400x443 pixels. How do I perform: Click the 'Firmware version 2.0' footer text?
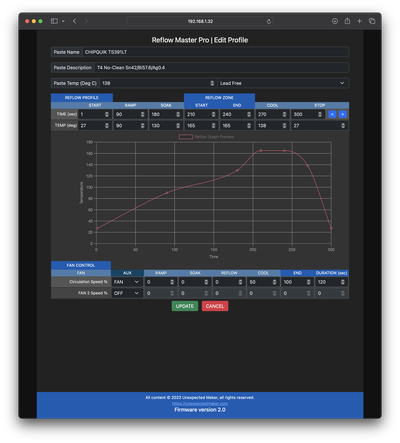[200, 410]
